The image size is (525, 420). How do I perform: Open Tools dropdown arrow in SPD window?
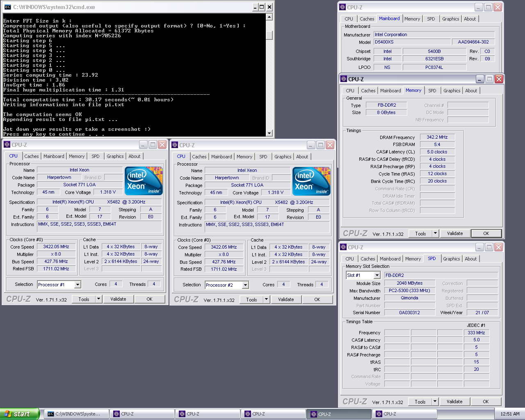(435, 402)
